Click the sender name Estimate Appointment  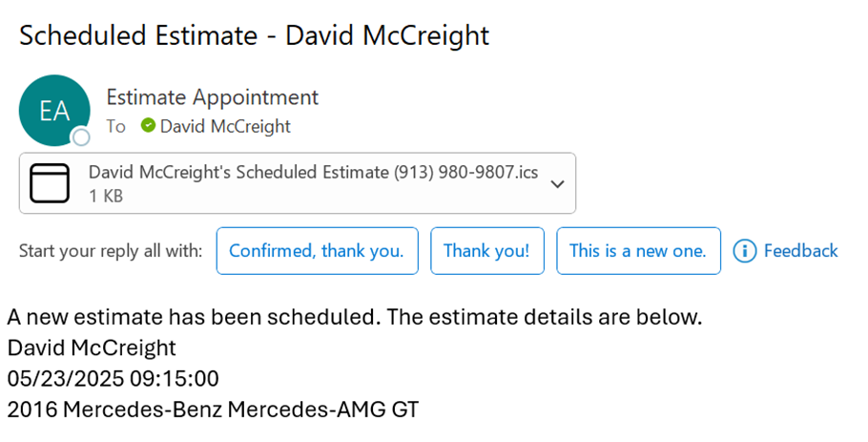(x=212, y=96)
